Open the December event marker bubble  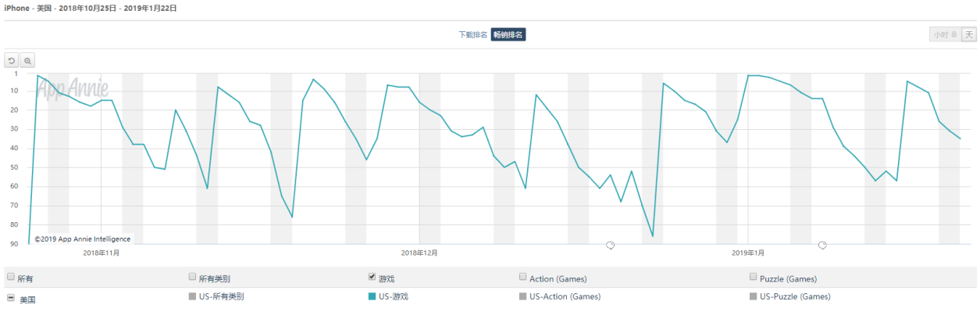[610, 245]
